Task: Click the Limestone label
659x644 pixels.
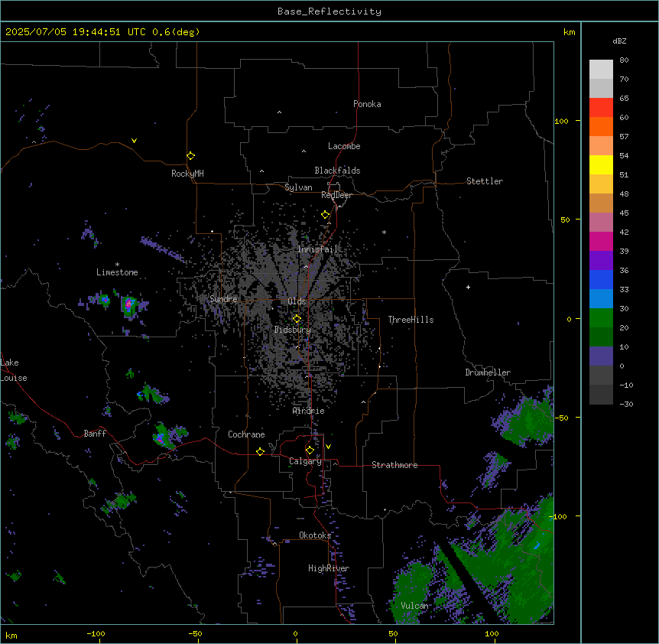Action: [x=117, y=272]
